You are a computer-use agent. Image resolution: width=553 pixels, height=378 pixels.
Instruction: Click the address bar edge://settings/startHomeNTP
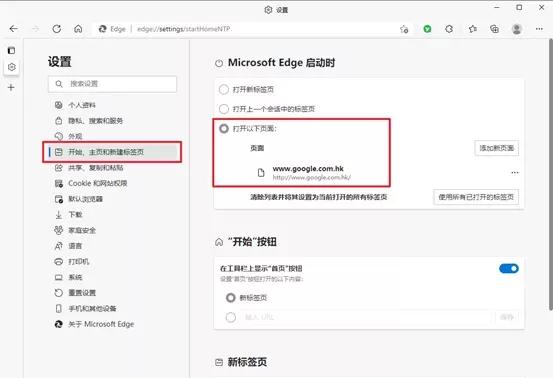183,29
